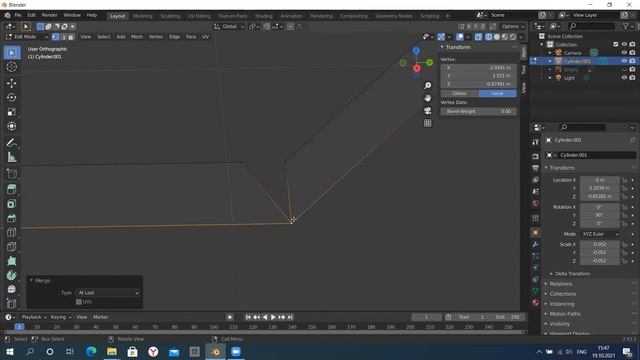
Task: Select the Measure tool
Action: (11, 157)
